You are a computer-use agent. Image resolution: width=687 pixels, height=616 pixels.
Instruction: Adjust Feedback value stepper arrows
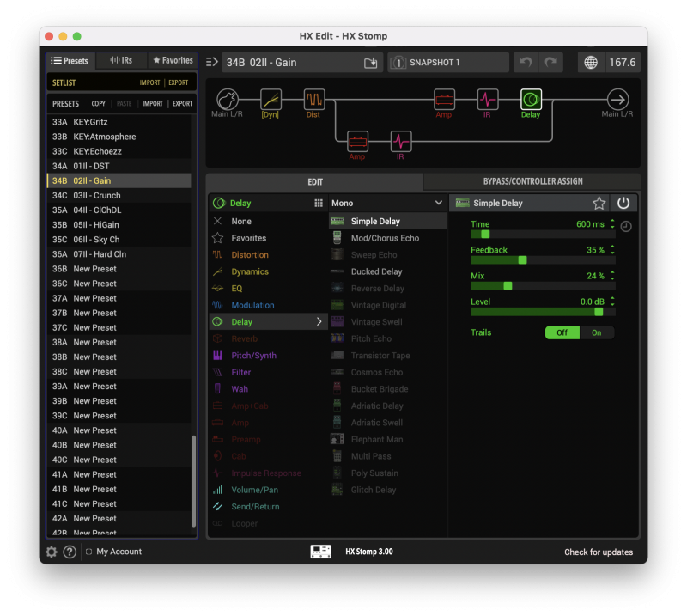click(612, 250)
